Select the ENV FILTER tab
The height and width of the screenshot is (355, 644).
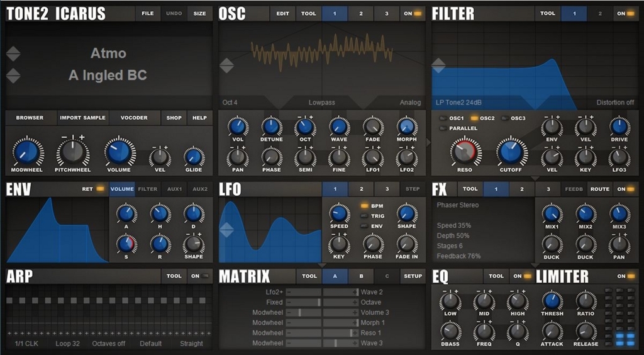(x=147, y=189)
